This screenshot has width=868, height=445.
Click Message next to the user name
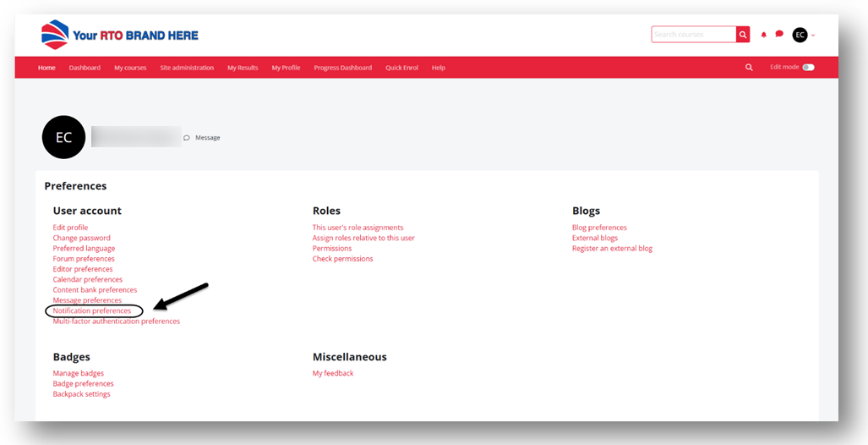coord(207,138)
